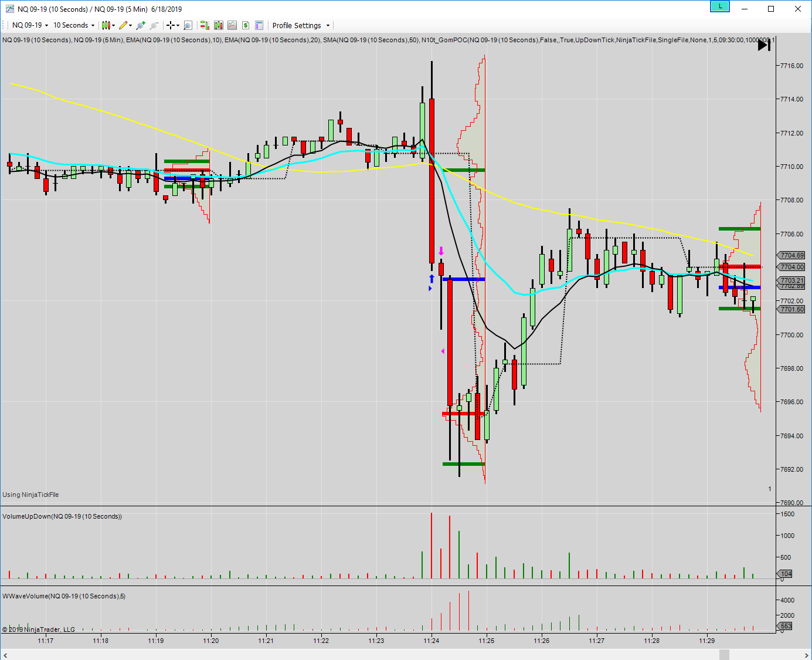Expand the drawing tools dropdown arrow
Image resolution: width=812 pixels, height=660 pixels.
coord(130,25)
